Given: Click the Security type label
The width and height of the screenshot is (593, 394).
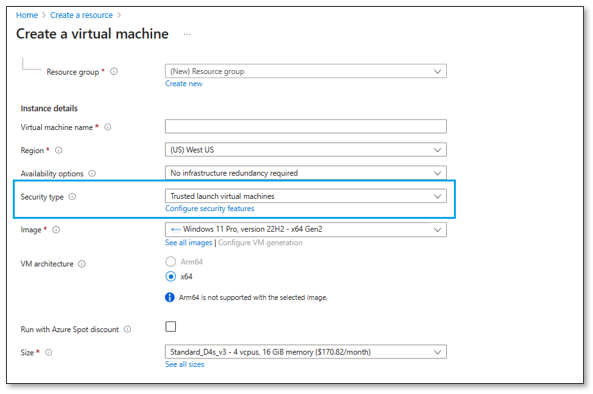Looking at the screenshot, I should coord(42,197).
